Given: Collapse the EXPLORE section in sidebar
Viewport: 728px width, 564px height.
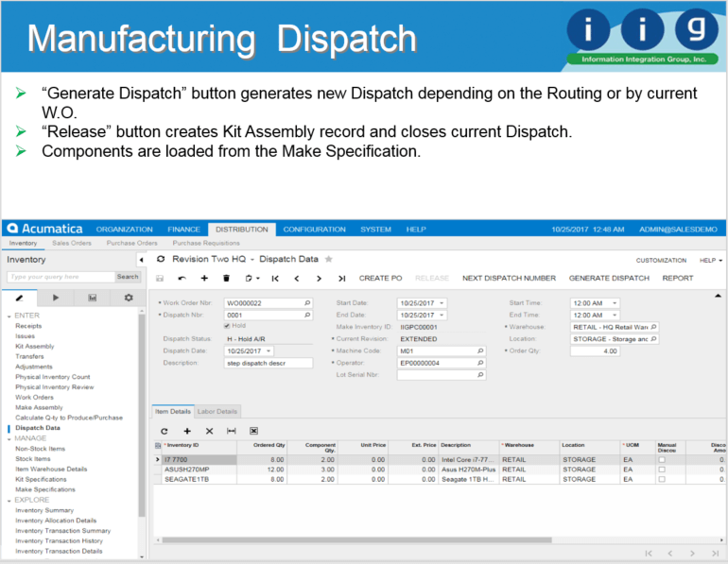Looking at the screenshot, I should [9, 501].
